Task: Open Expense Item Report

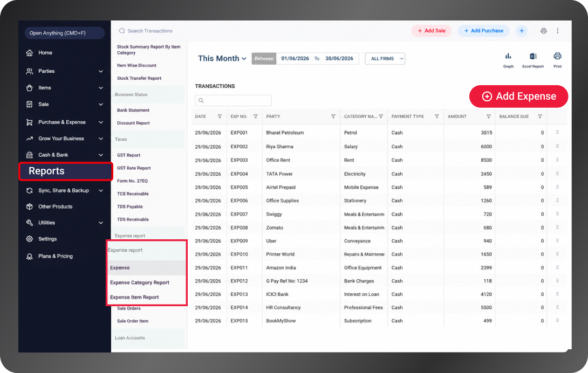Action: (134, 298)
